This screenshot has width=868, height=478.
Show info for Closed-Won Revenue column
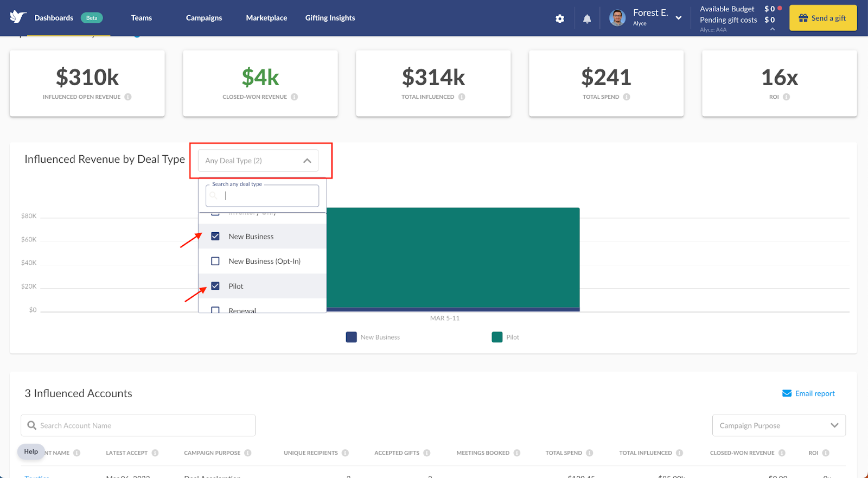tap(782, 453)
